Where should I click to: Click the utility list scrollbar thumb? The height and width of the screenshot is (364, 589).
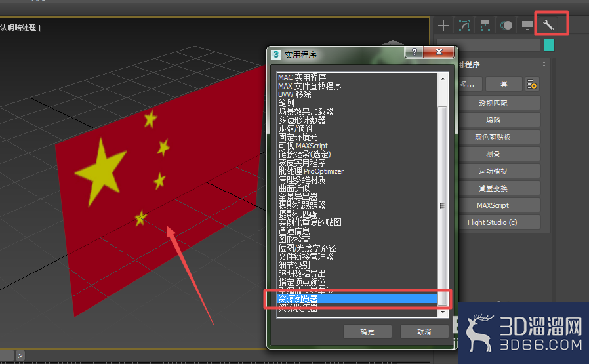443,206
